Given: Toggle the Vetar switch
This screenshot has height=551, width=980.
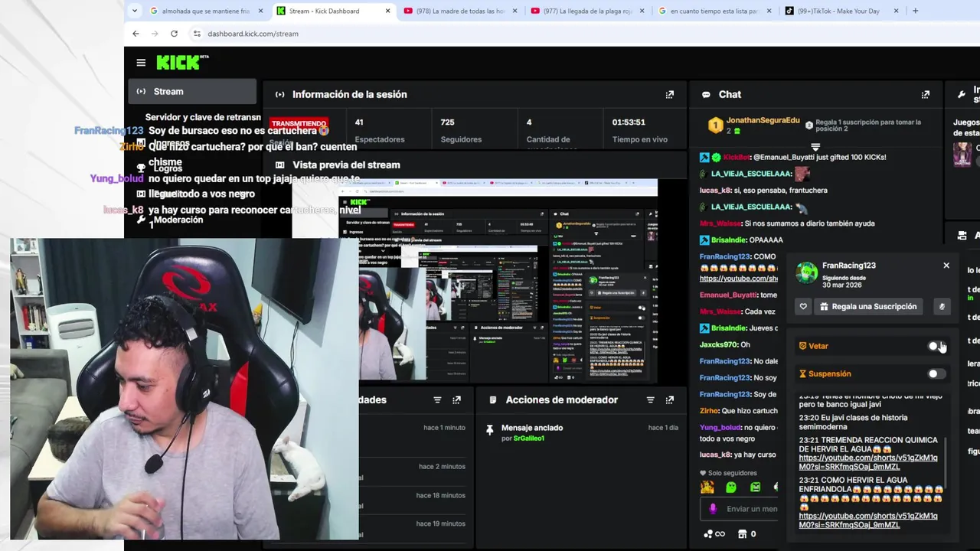Looking at the screenshot, I should (x=937, y=346).
